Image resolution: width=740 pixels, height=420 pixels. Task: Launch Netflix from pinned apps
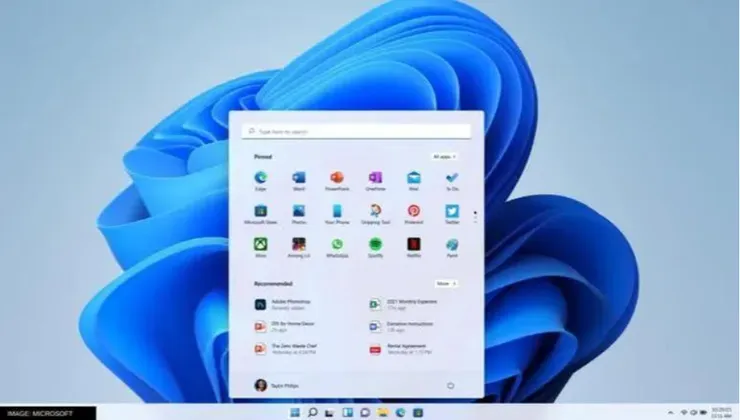pyautogui.click(x=413, y=248)
